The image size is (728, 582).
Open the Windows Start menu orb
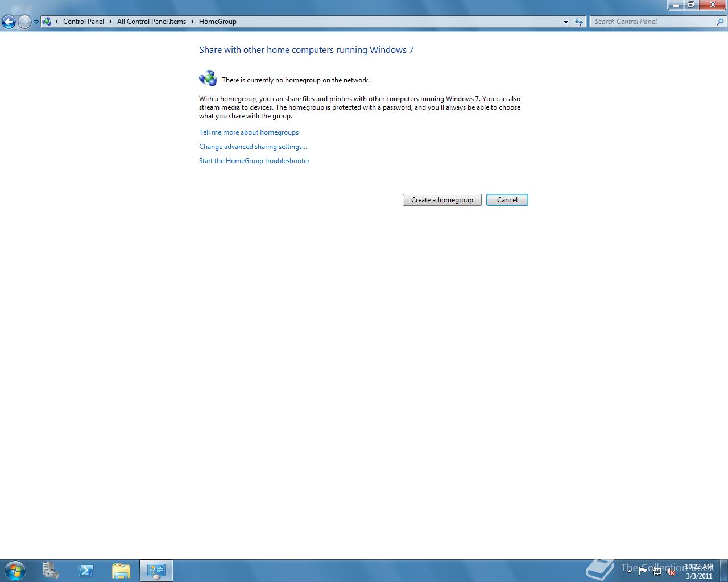click(15, 571)
